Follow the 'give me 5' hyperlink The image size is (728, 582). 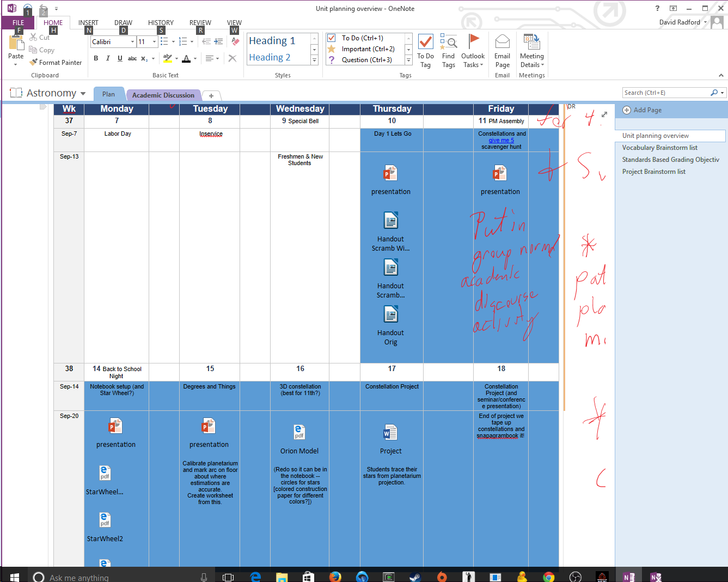(x=500, y=140)
